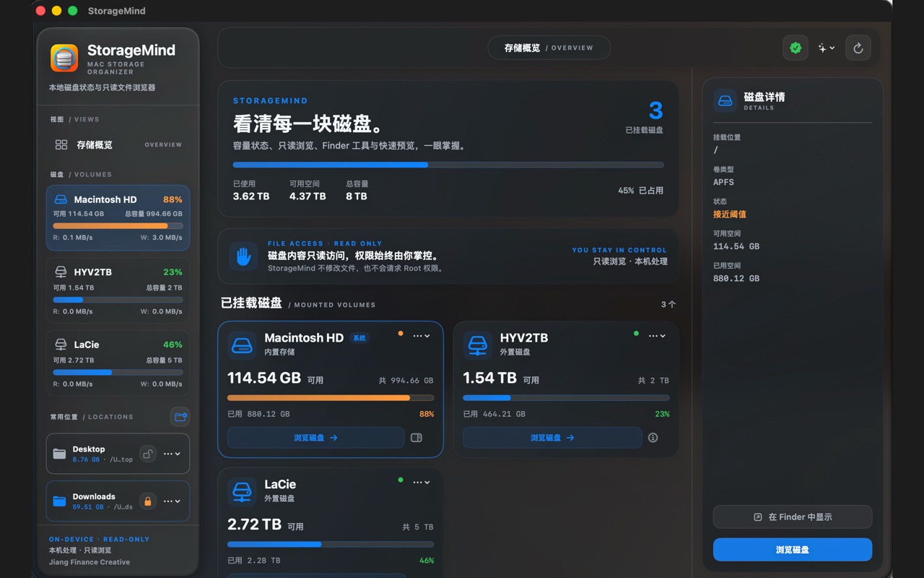
Task: Click Jiang Finance Creative footer text
Action: [90, 562]
